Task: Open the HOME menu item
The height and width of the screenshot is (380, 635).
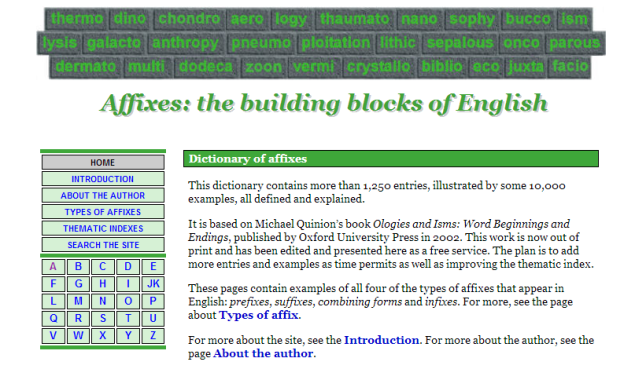Action: pyautogui.click(x=103, y=162)
